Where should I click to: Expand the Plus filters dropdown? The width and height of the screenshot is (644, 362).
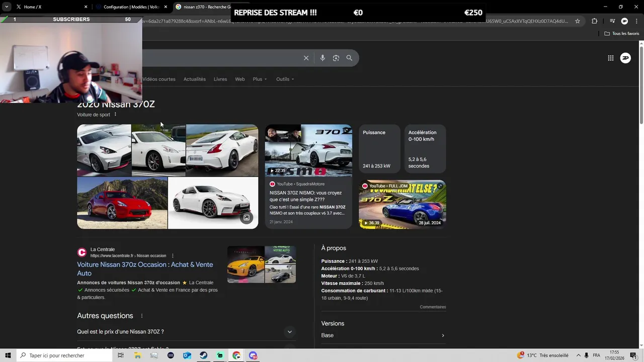(x=260, y=79)
